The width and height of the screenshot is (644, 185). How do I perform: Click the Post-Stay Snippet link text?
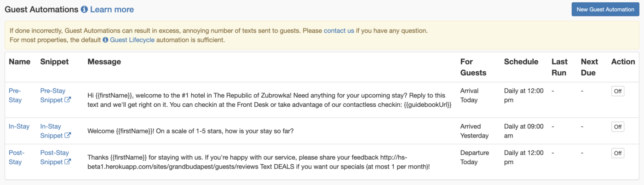pos(54,157)
